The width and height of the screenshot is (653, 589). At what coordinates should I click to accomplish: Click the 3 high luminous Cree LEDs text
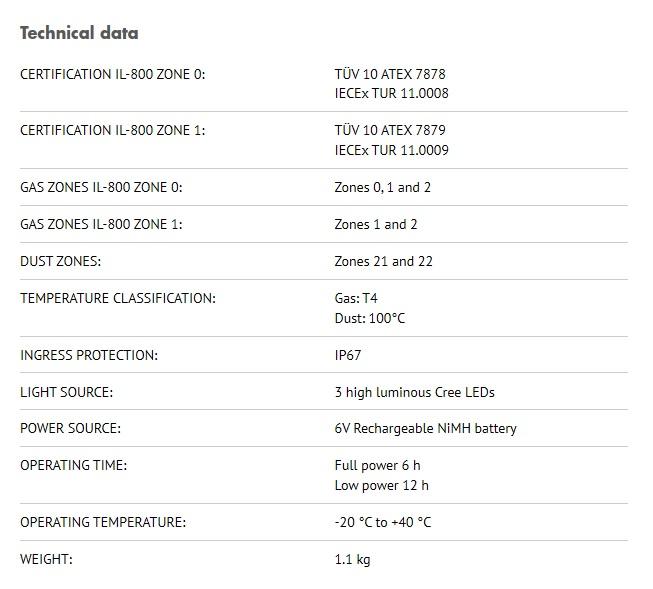[414, 393]
